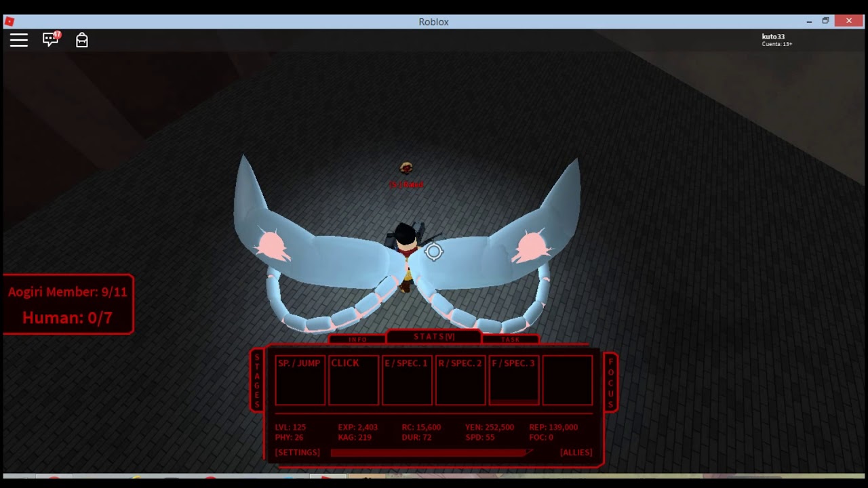Viewport: 868px width, 488px height.
Task: Click the Roblox logo in title bar
Action: 9,22
